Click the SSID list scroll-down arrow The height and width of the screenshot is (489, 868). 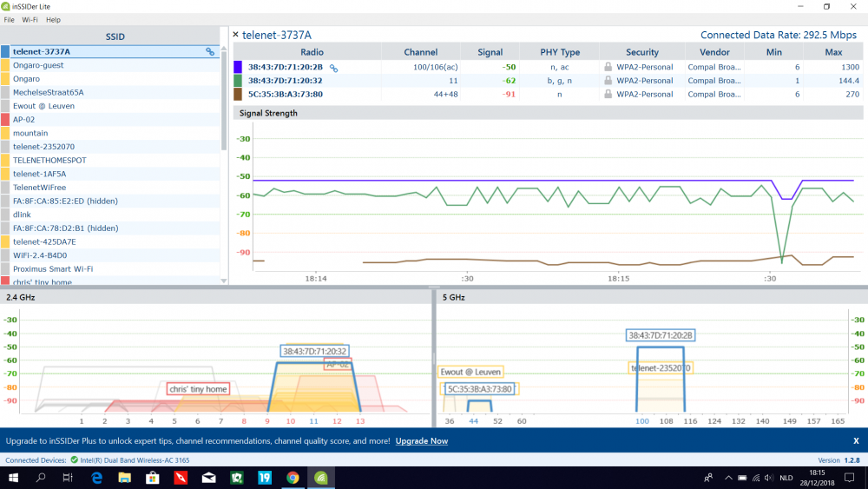pos(224,281)
